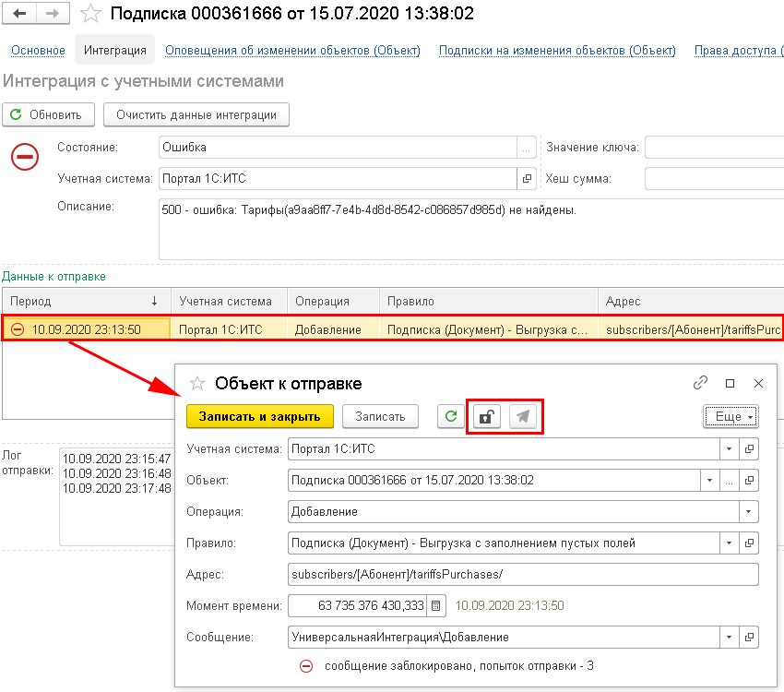This screenshot has width=784, height=692.
Task: Choose Объект via ellipsis button
Action: pos(729,481)
